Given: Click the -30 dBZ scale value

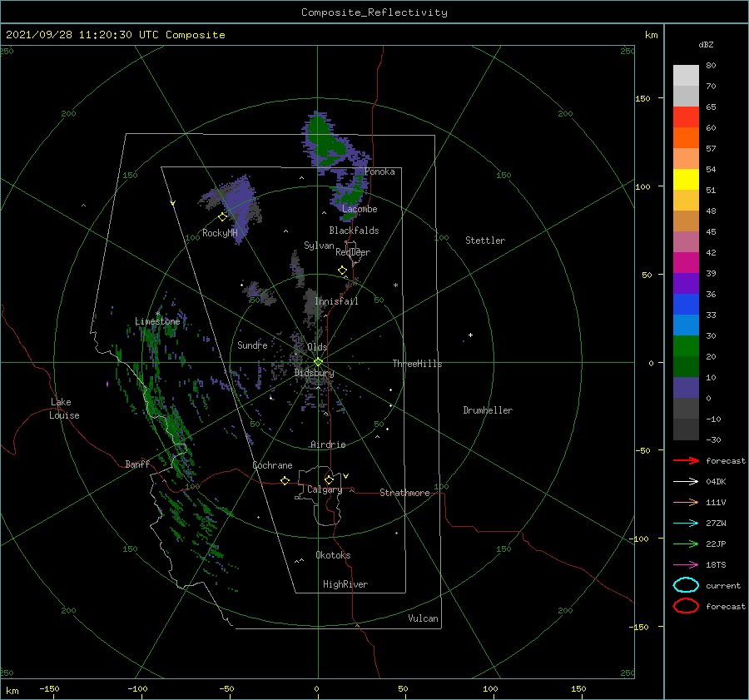Looking at the screenshot, I should coord(713,439).
